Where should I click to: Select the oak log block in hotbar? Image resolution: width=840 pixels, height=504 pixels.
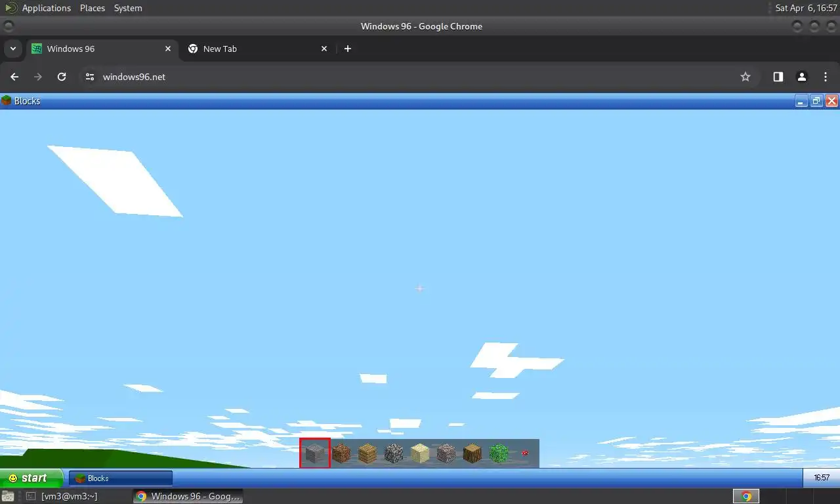[472, 453]
